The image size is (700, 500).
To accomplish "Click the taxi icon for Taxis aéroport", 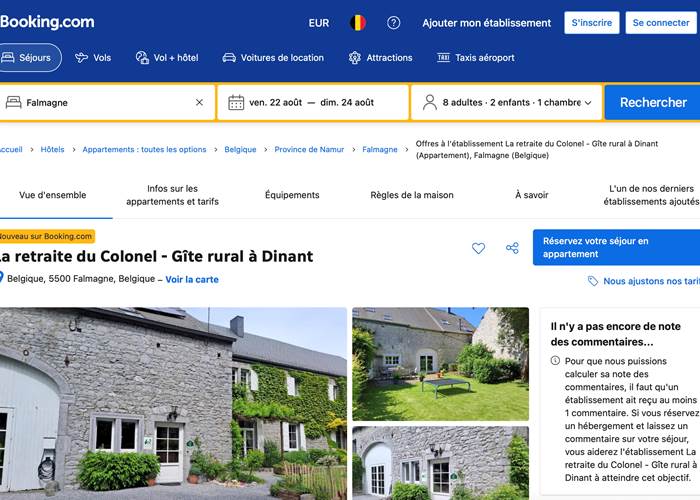I will [443, 57].
